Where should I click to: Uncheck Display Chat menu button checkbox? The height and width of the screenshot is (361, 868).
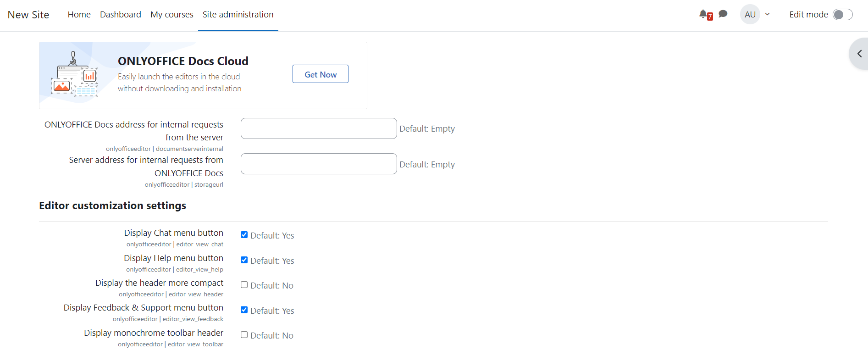click(244, 235)
